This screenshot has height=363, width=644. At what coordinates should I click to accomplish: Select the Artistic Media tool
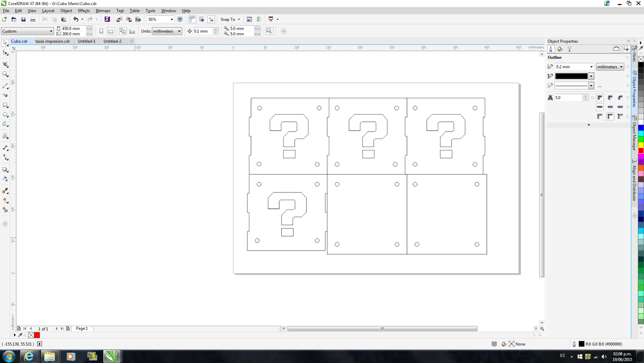point(5,95)
